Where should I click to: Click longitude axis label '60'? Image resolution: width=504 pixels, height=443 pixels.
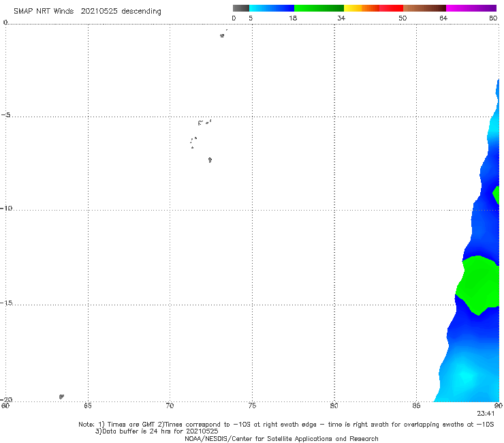5,406
